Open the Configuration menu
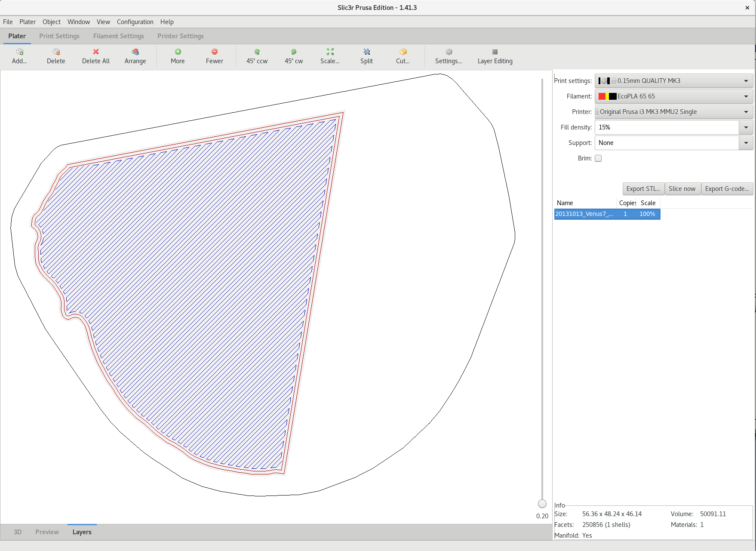The height and width of the screenshot is (551, 756). [135, 22]
